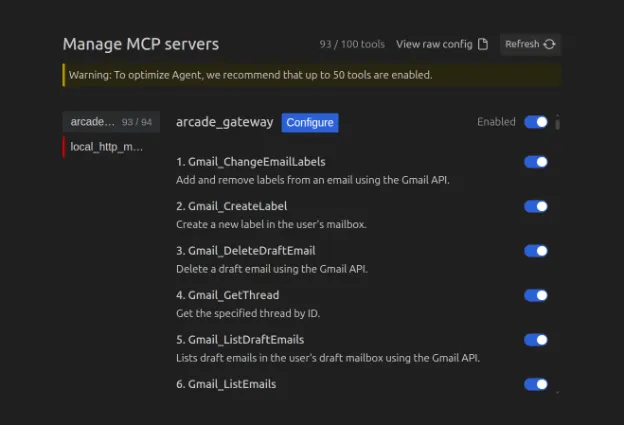The width and height of the screenshot is (624, 425).
Task: Disable the Gmail_DeleteDraftEmail tool switch
Action: pos(536,251)
